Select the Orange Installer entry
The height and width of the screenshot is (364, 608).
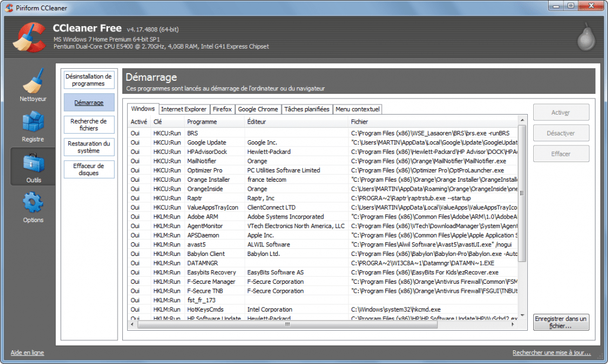323,179
